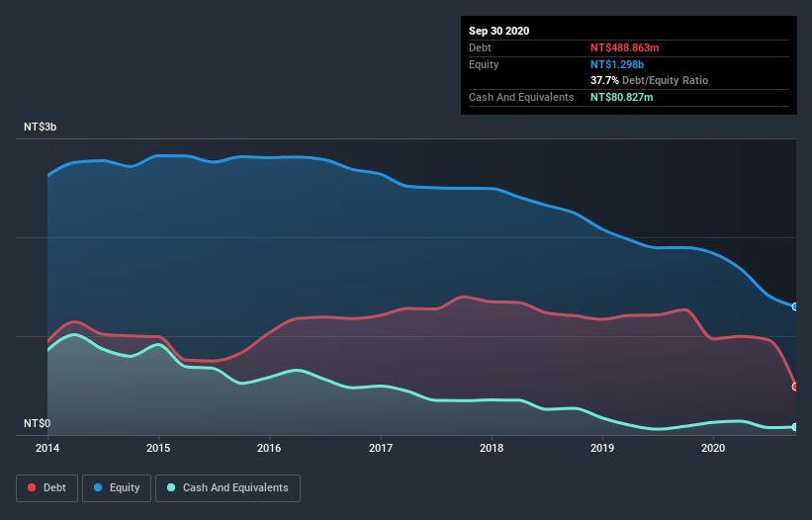
Task: Click the 2014 x-axis label
Action: 47,448
